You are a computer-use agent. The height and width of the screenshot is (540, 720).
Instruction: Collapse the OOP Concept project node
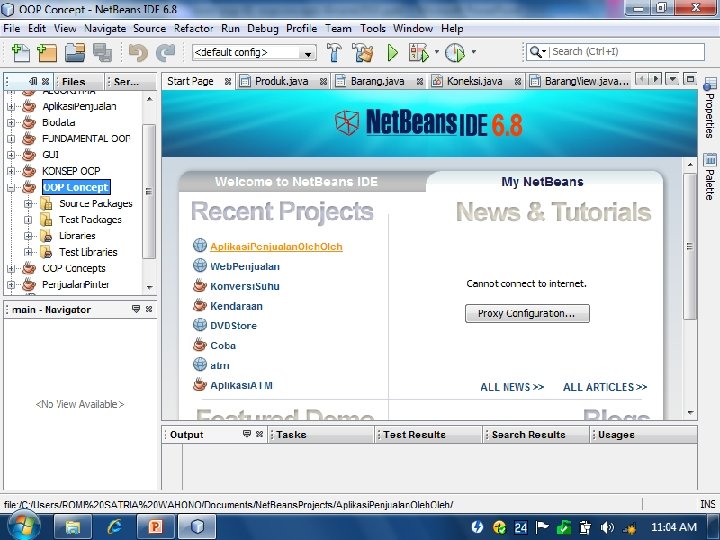click(x=11, y=187)
